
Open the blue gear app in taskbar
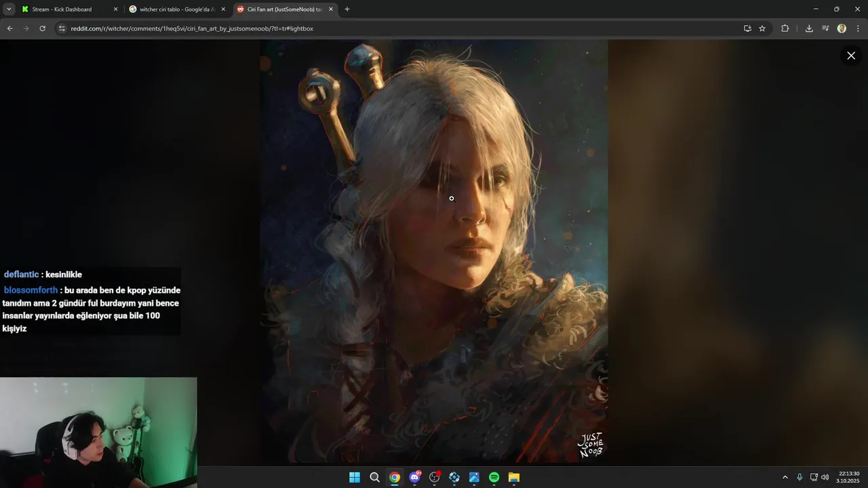pyautogui.click(x=454, y=477)
